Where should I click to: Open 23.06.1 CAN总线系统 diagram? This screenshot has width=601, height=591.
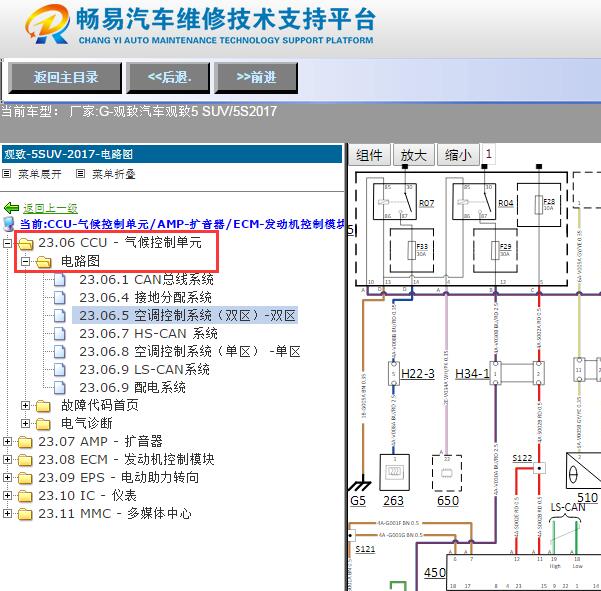tap(146, 280)
